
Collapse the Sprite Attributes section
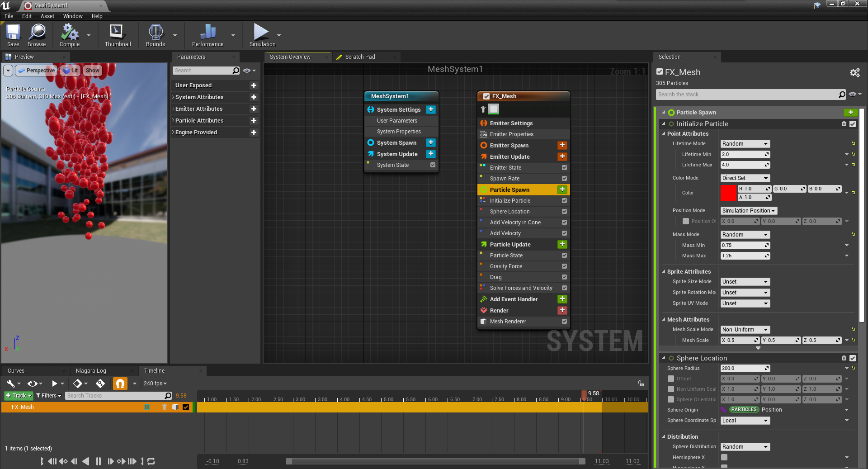click(x=664, y=271)
